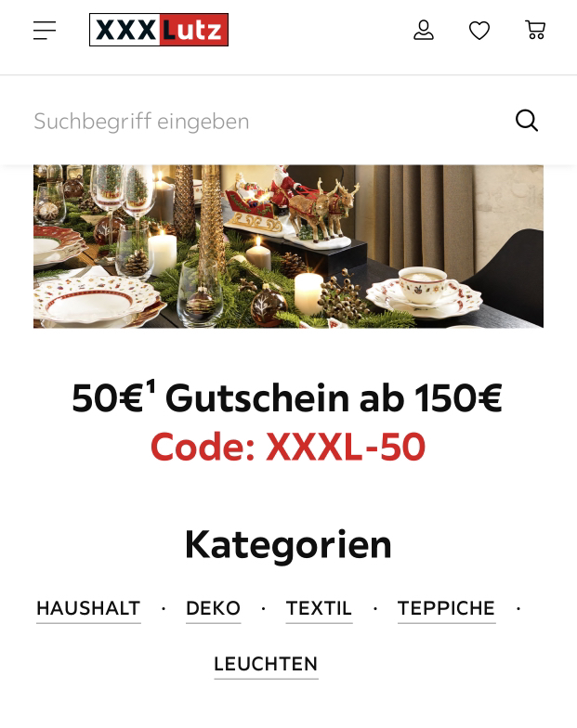
Task: Select the TEXTIL category
Action: tap(319, 608)
